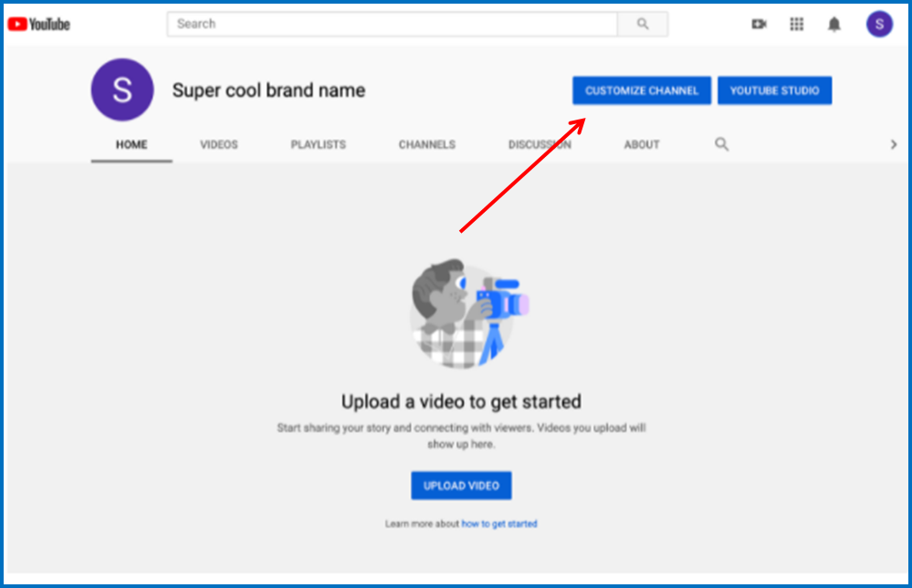This screenshot has height=588, width=912.
Task: Click the 'Upload a video to get started' heading
Action: (x=461, y=402)
